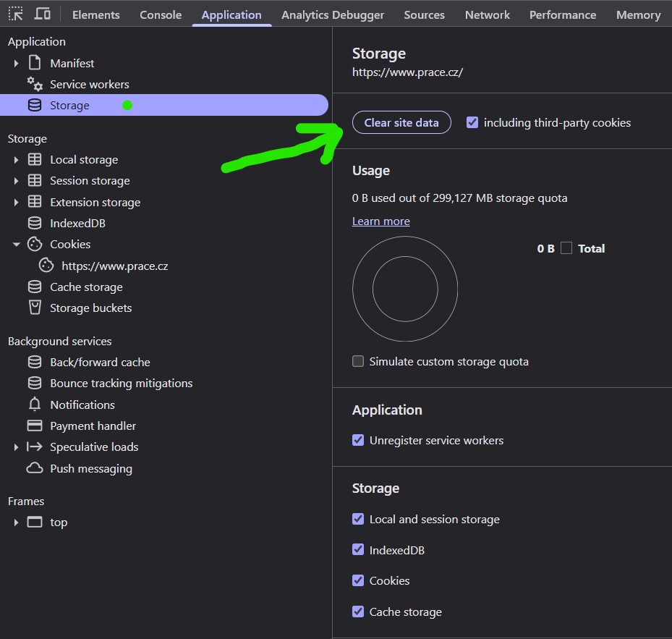Uncheck including third-party cookies

pos(472,122)
